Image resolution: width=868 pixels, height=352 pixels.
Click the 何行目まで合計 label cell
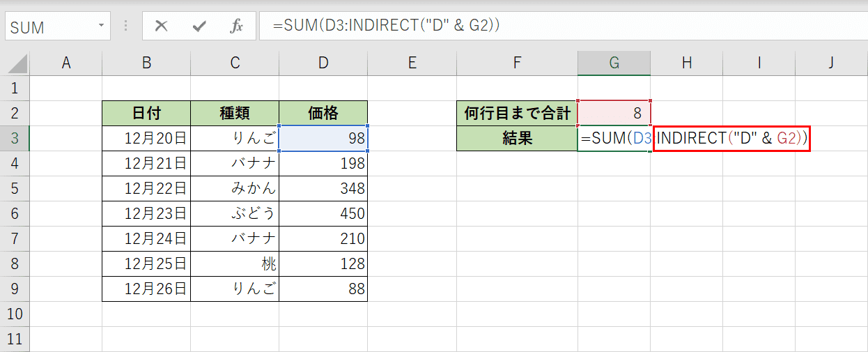point(517,113)
